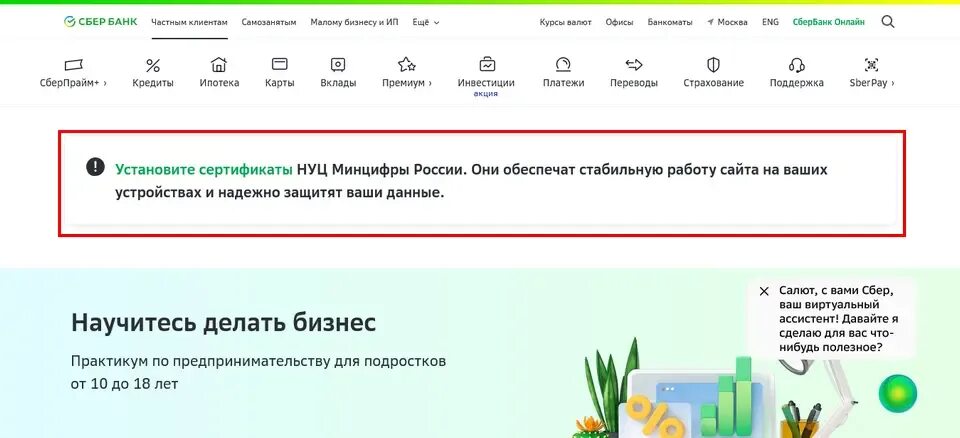
Task: Click the СберПрайм+ ticket icon
Action: (x=73, y=65)
